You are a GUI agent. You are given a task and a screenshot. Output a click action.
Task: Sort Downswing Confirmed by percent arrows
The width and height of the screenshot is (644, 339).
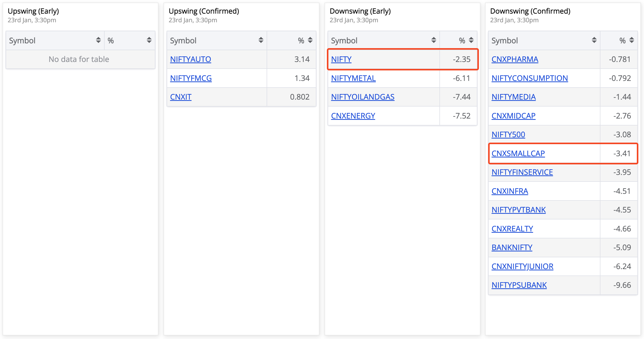(631, 40)
